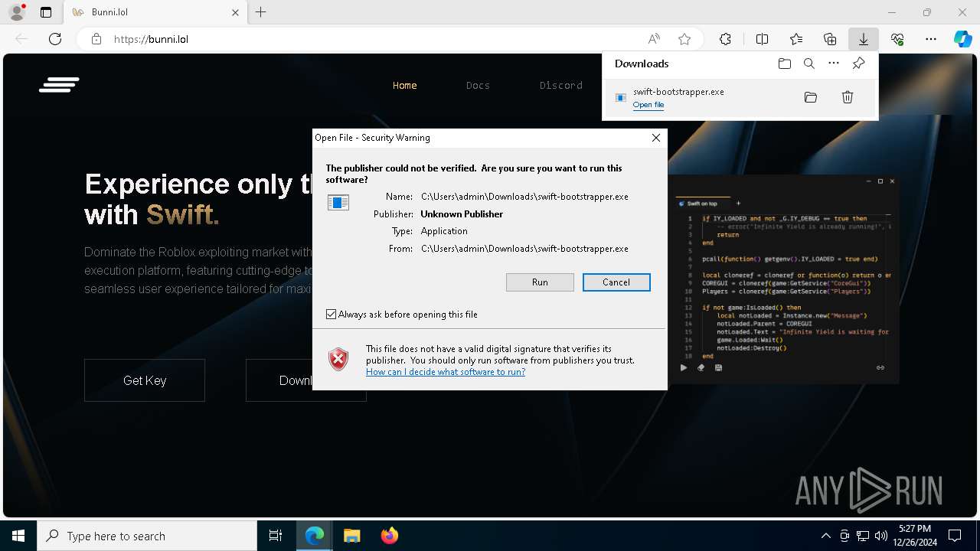Click Open file link under swift-bootstrapper.exe
Viewport: 980px width, 551px height.
[648, 105]
